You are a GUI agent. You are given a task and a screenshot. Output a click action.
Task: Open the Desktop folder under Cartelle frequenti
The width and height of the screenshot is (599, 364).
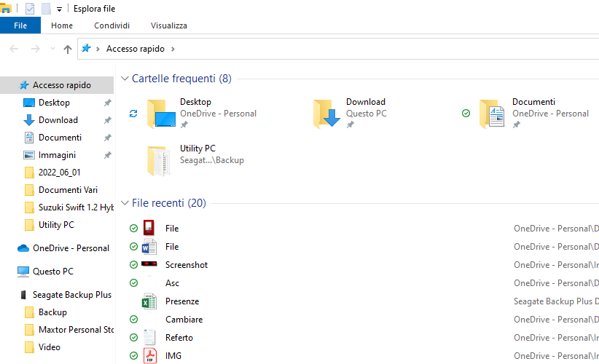(161, 114)
